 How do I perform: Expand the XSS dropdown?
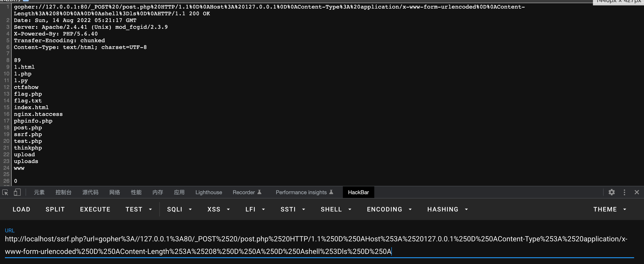pyautogui.click(x=219, y=209)
